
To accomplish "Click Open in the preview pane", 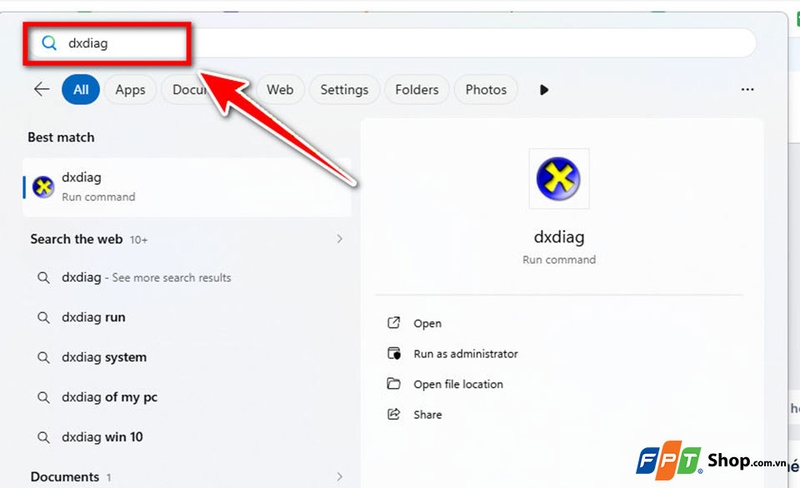I will point(428,323).
